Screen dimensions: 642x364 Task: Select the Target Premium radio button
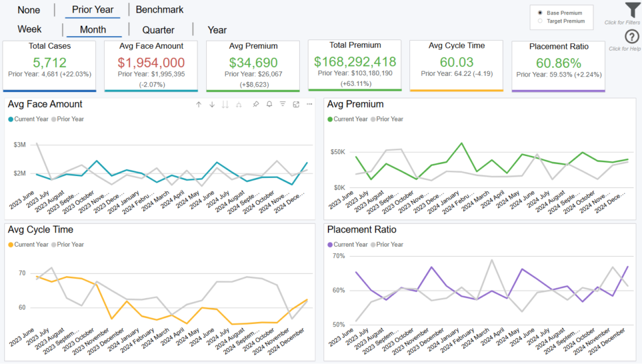tap(540, 21)
